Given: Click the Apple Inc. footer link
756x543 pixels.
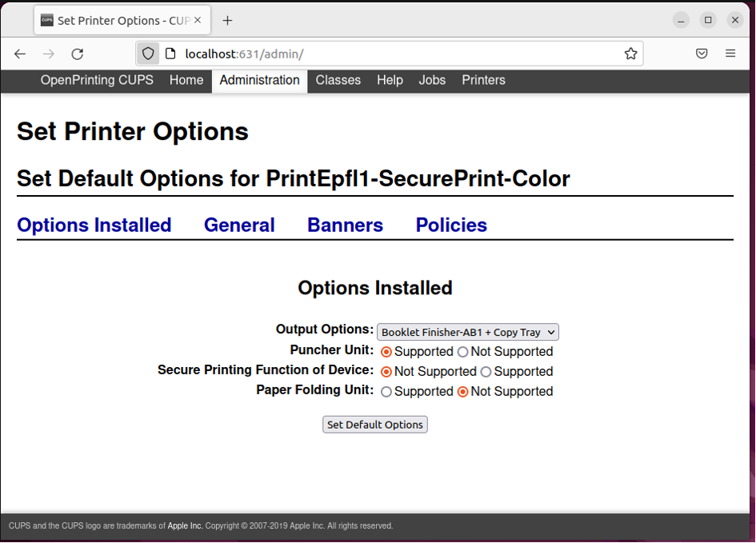Looking at the screenshot, I should point(185,526).
